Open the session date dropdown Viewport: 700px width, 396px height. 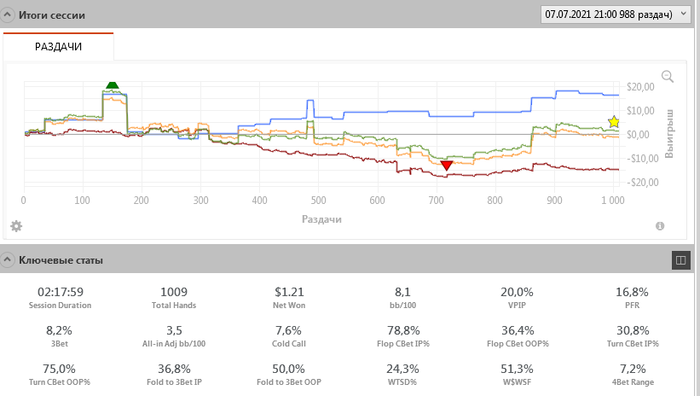(x=615, y=14)
